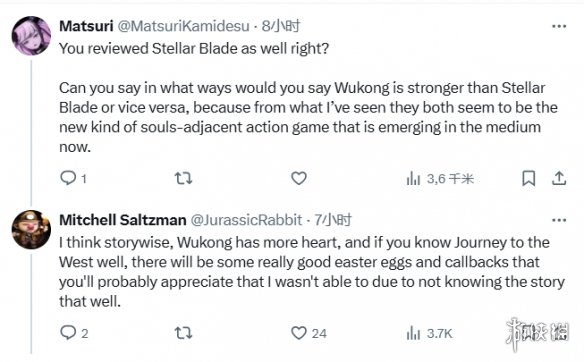The image size is (584, 362).
Task: Open the 8小时 timestamp of Matsuri's tweet
Action: (280, 26)
